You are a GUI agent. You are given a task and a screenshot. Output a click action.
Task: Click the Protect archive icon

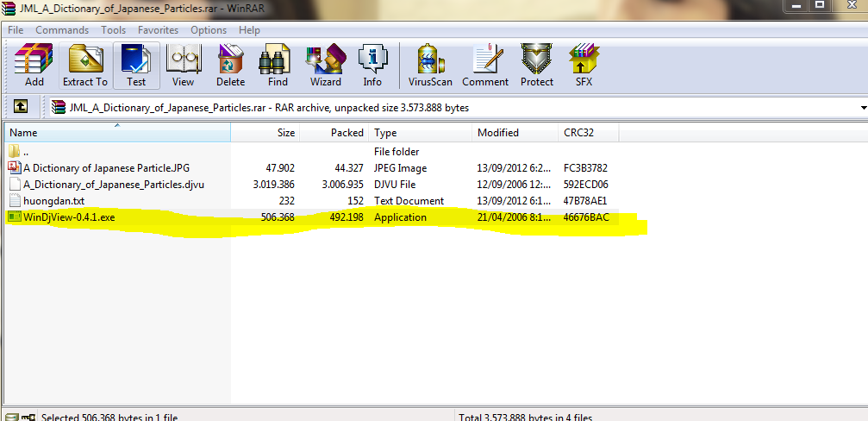tap(536, 66)
